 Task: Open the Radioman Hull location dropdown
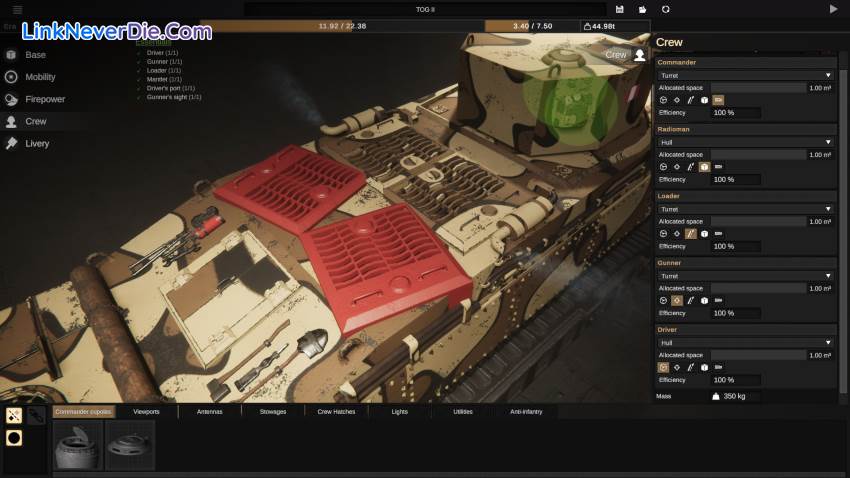point(745,142)
